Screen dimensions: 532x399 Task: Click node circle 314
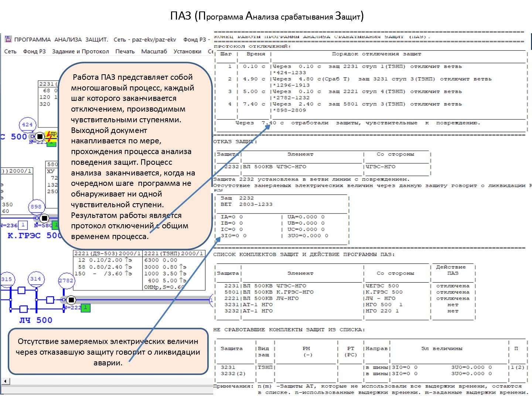point(35,279)
